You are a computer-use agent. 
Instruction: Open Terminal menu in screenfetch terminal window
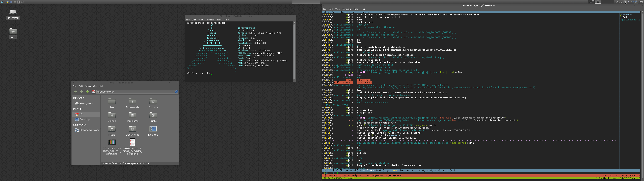(210, 20)
